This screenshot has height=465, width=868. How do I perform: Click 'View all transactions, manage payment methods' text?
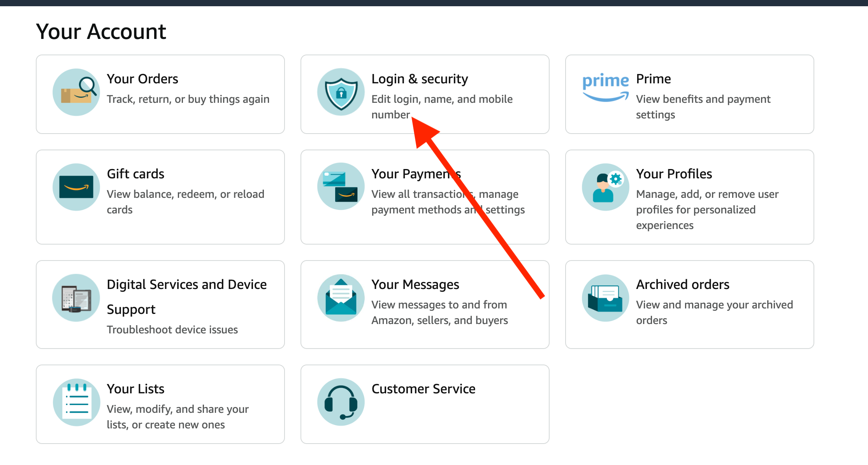tap(448, 202)
